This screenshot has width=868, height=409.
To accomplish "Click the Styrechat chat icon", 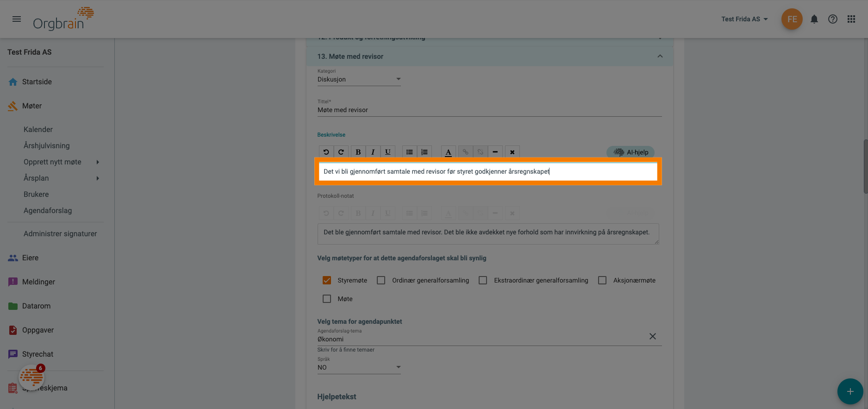I will [13, 354].
